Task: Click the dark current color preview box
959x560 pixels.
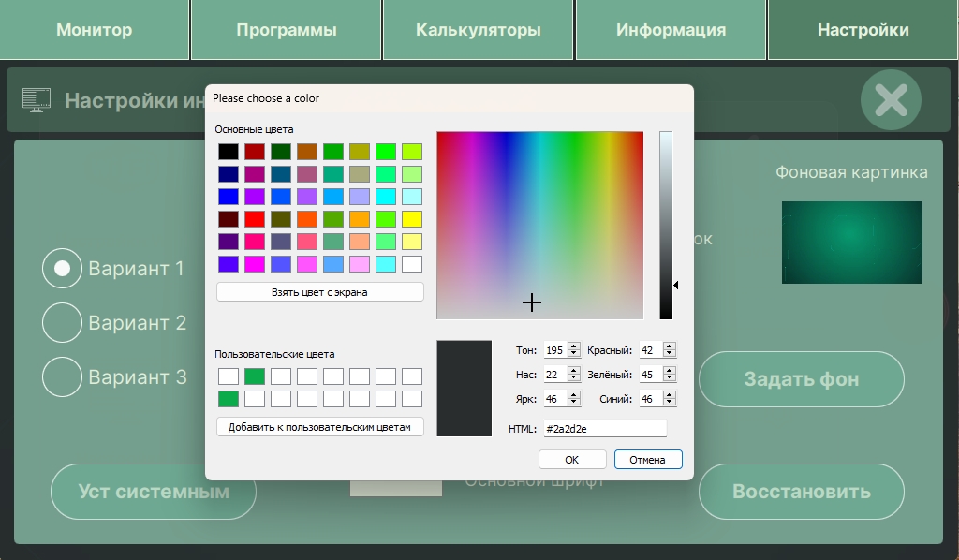Action: coord(465,389)
